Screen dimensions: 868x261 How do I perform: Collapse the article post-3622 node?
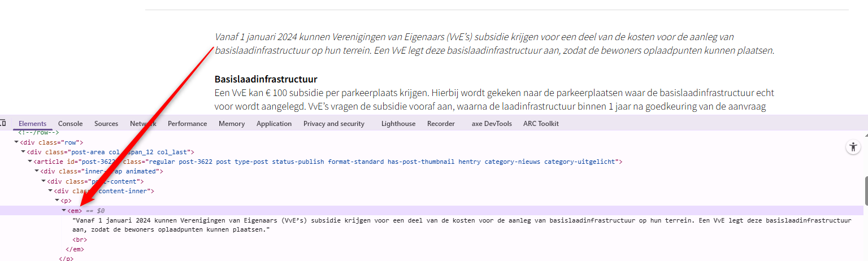[x=30, y=162]
